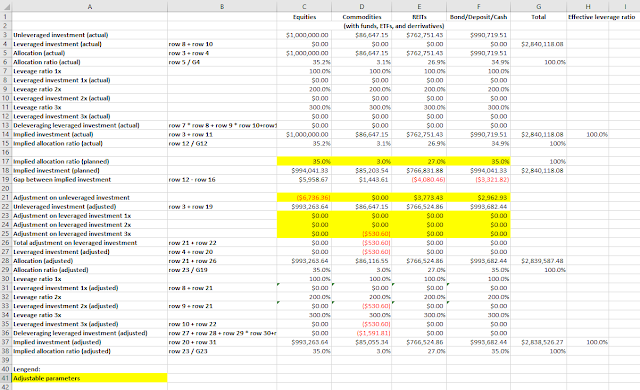Select column B header
Screen dimensions: 640x390
coord(222,7)
